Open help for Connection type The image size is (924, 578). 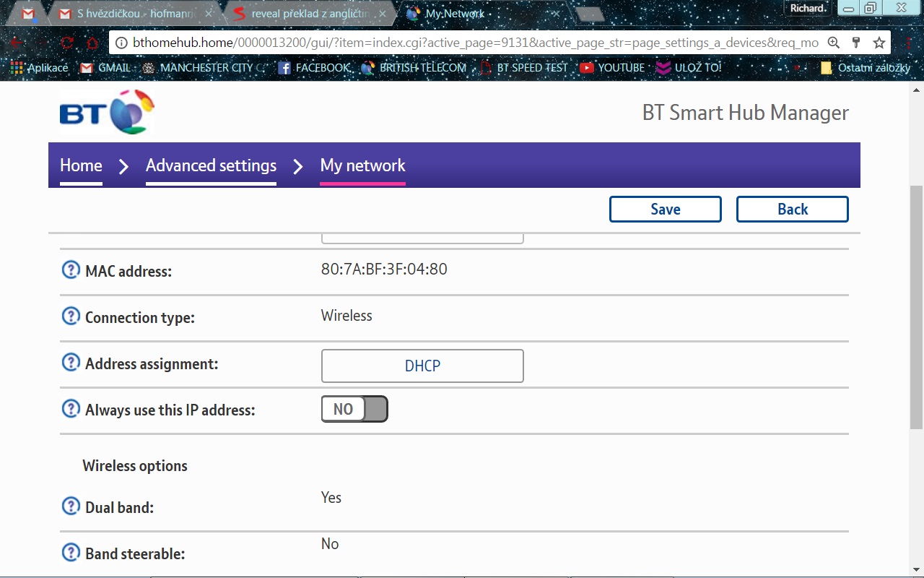[71, 316]
